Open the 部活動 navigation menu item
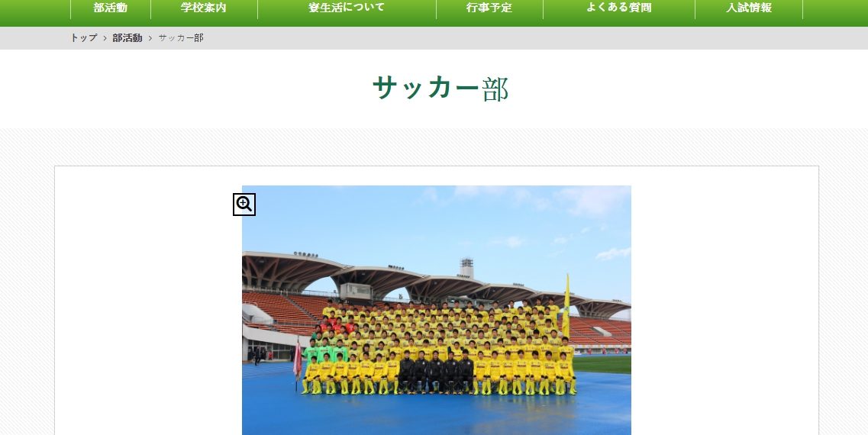The image size is (868, 435). click(111, 8)
